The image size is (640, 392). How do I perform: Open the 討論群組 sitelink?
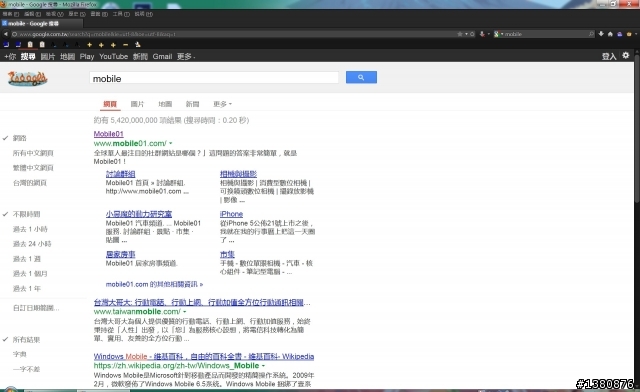120,174
